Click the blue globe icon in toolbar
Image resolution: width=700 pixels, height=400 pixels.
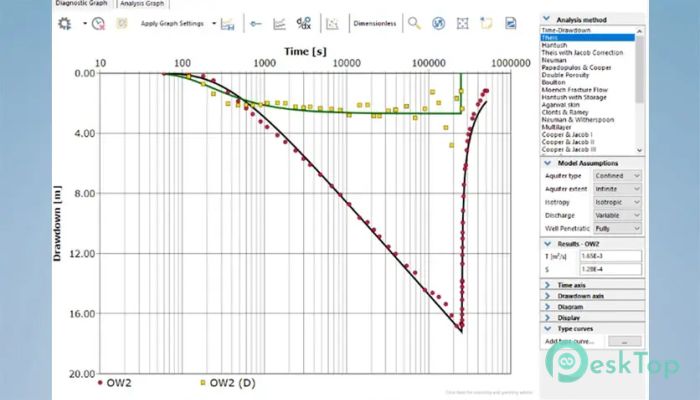tap(438, 24)
